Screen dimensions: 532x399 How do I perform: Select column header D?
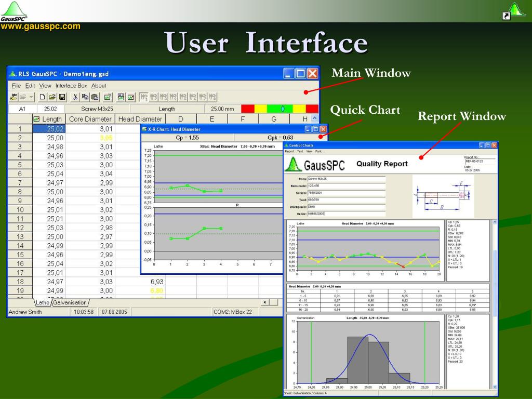181,119
